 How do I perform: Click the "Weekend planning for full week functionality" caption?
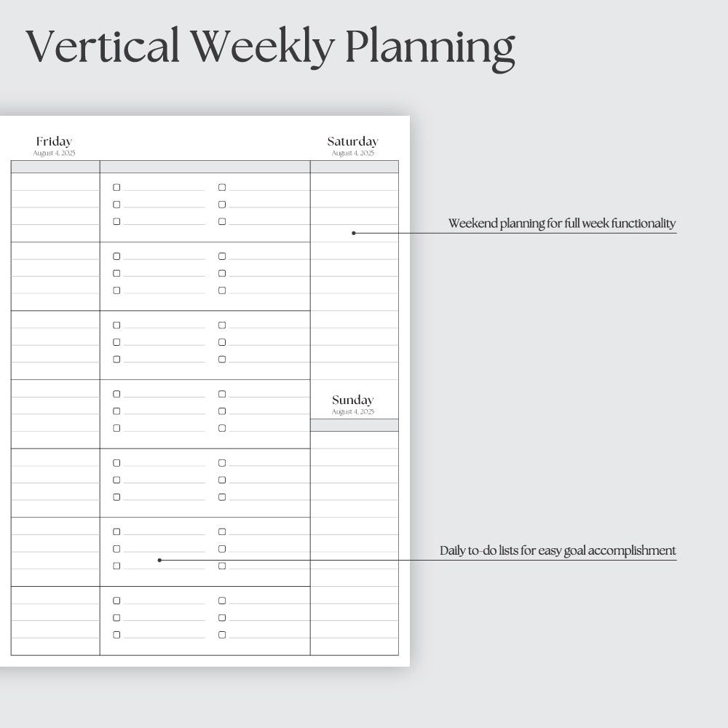(562, 223)
